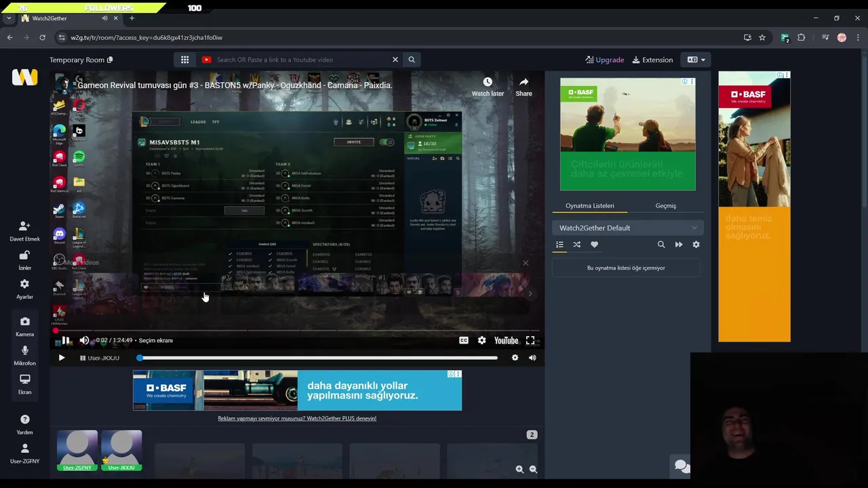Viewport: 868px width, 488px height.
Task: Open the İzinler permissions lock
Action: pyautogui.click(x=24, y=260)
